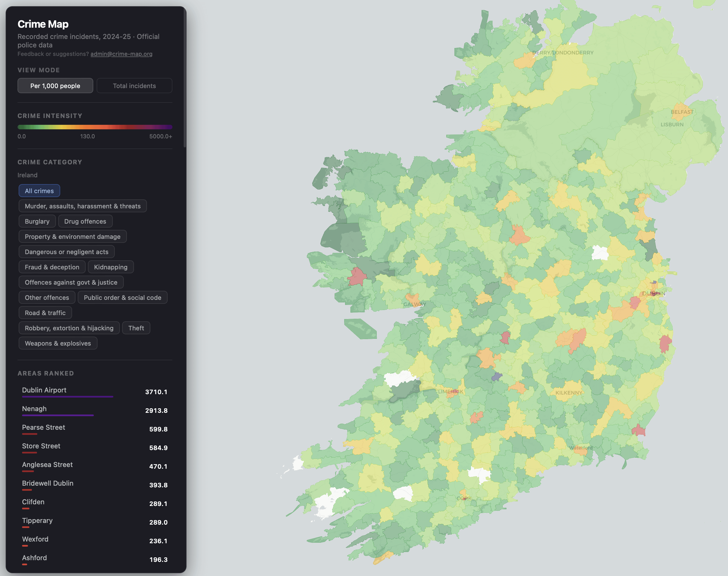The width and height of the screenshot is (728, 576).
Task: Filter by Burglary category
Action: coord(37,221)
